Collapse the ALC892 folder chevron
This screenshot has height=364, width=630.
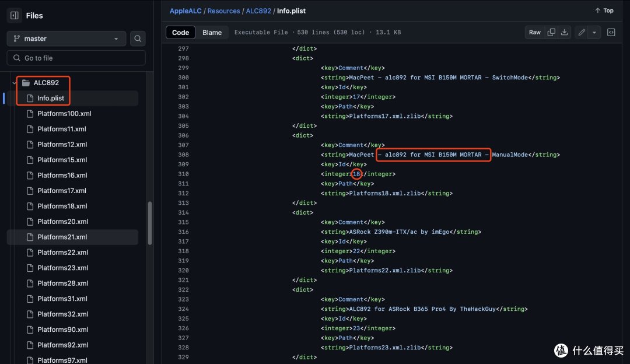tap(14, 83)
